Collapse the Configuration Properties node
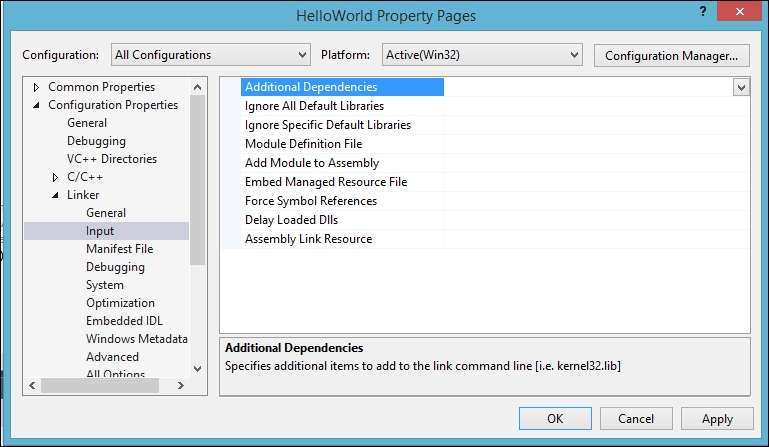This screenshot has width=769, height=447. pyautogui.click(x=36, y=105)
